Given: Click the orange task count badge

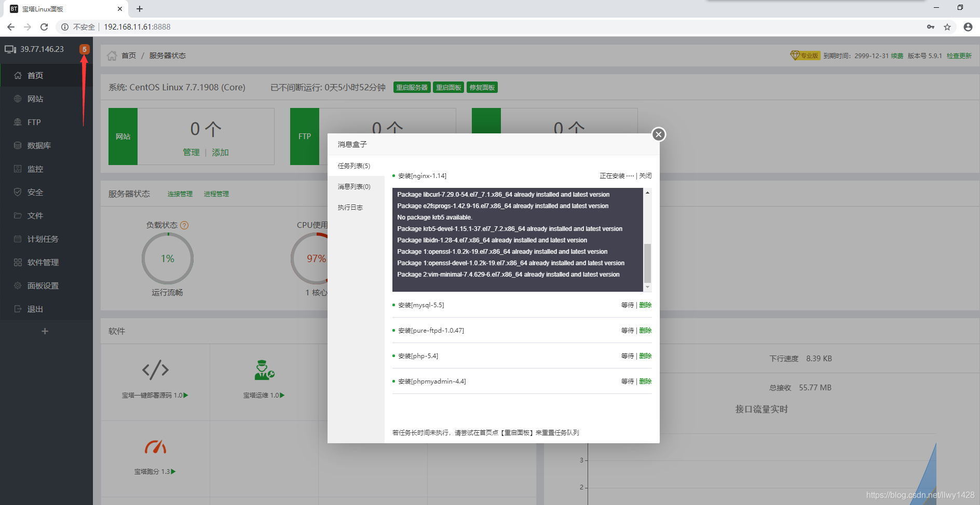Looking at the screenshot, I should click(x=84, y=49).
